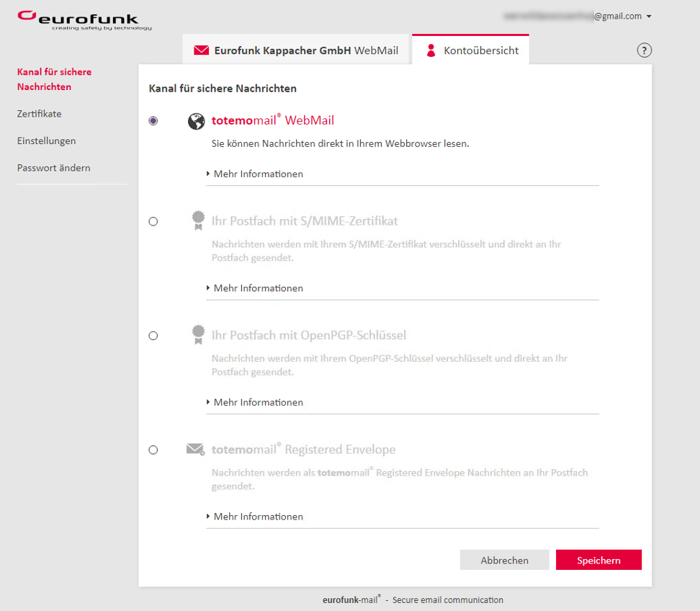Expand Mehr Informationen under totemomail WebMail
Image resolution: width=700 pixels, height=611 pixels.
(x=254, y=174)
